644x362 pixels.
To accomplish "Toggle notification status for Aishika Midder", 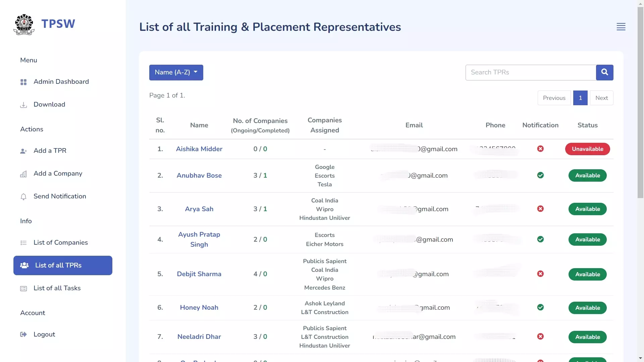I will coord(540,149).
